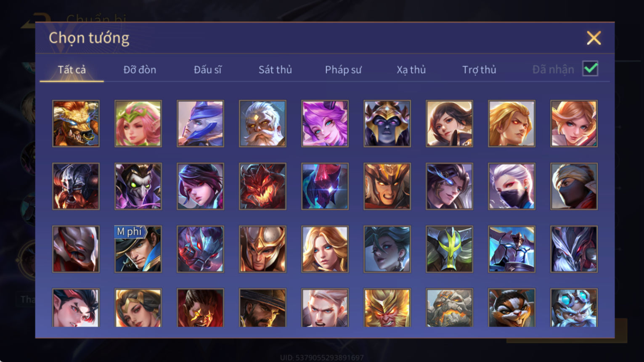Pick the raccoon-like furry hero
644x362 pixels.
[x=511, y=308]
